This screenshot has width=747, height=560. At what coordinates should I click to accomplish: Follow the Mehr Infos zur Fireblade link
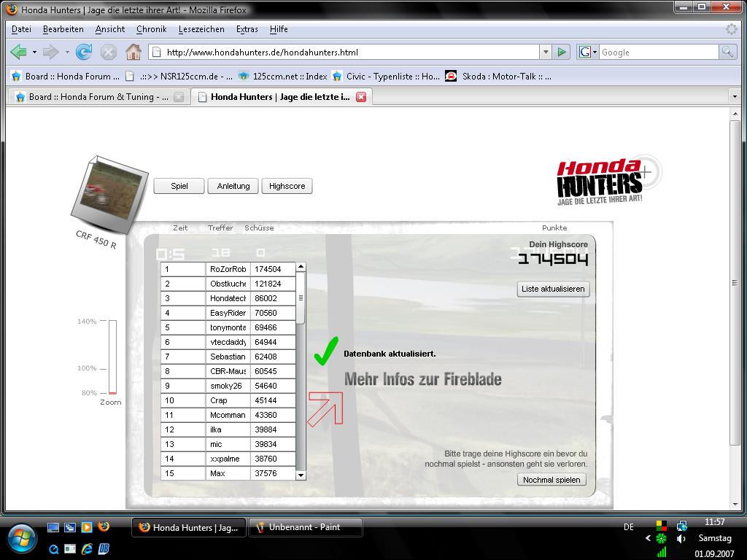pos(423,379)
